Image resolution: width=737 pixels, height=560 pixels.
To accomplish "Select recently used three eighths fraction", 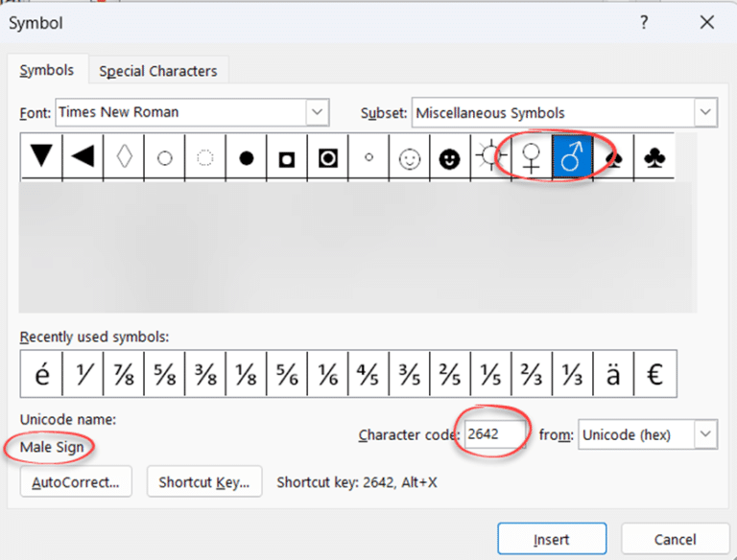I will [x=205, y=374].
